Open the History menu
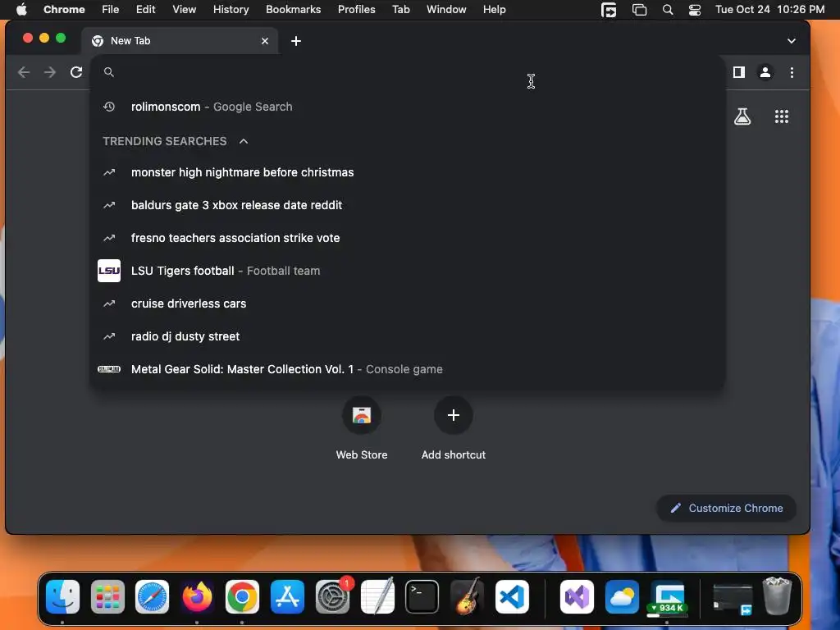840x630 pixels. (231, 10)
